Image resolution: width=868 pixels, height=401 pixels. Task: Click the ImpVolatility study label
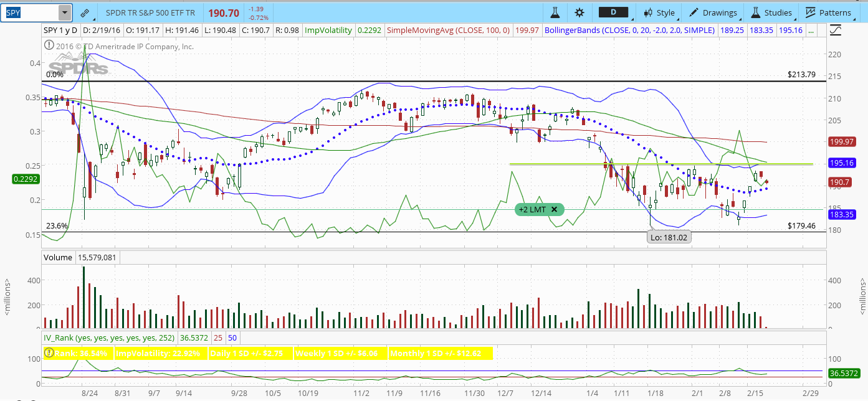click(328, 30)
